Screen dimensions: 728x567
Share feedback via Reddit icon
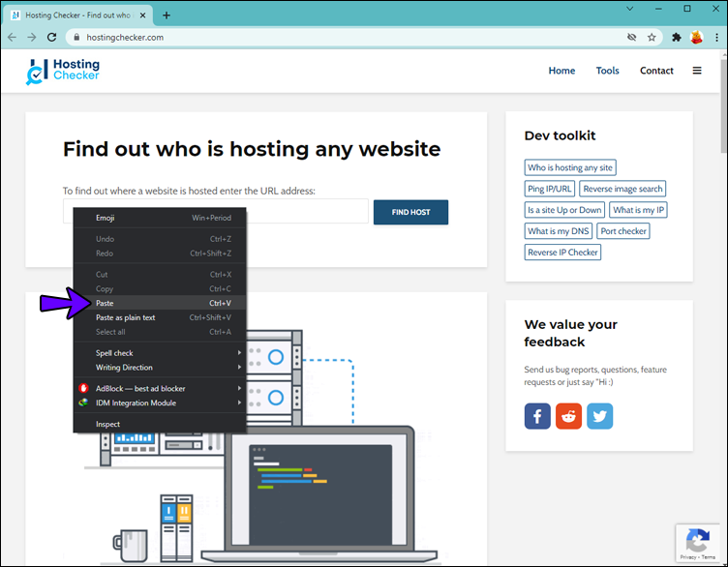(x=568, y=416)
